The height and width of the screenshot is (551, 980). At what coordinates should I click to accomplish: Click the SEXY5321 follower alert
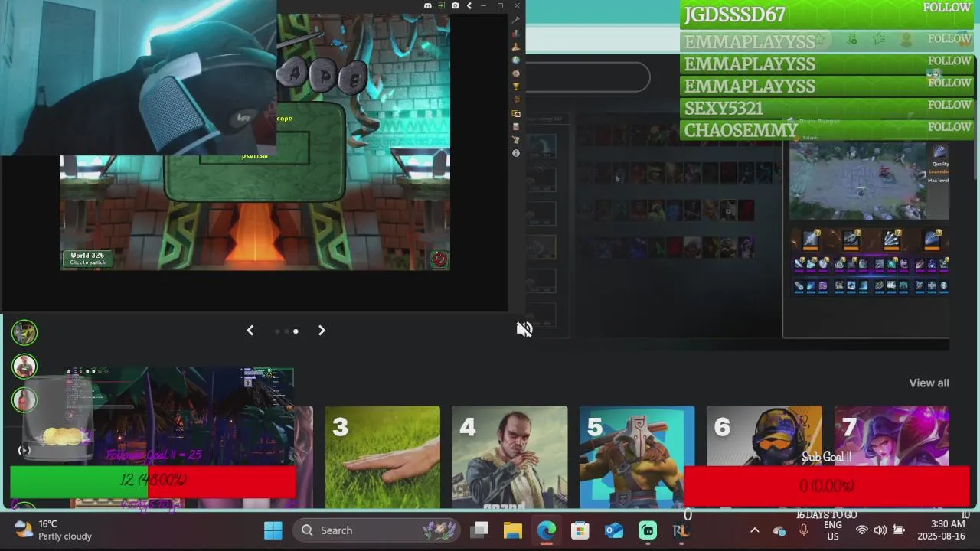827,108
